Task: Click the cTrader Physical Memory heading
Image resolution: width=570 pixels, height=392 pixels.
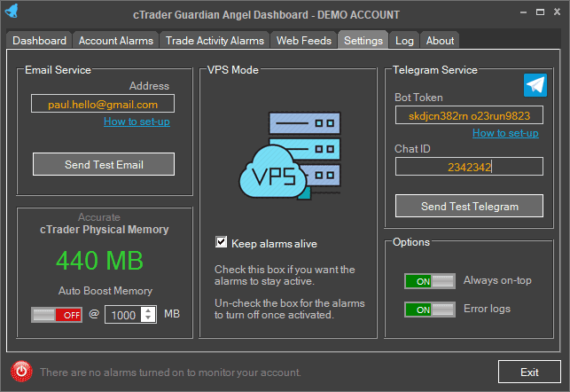Action: 105,230
